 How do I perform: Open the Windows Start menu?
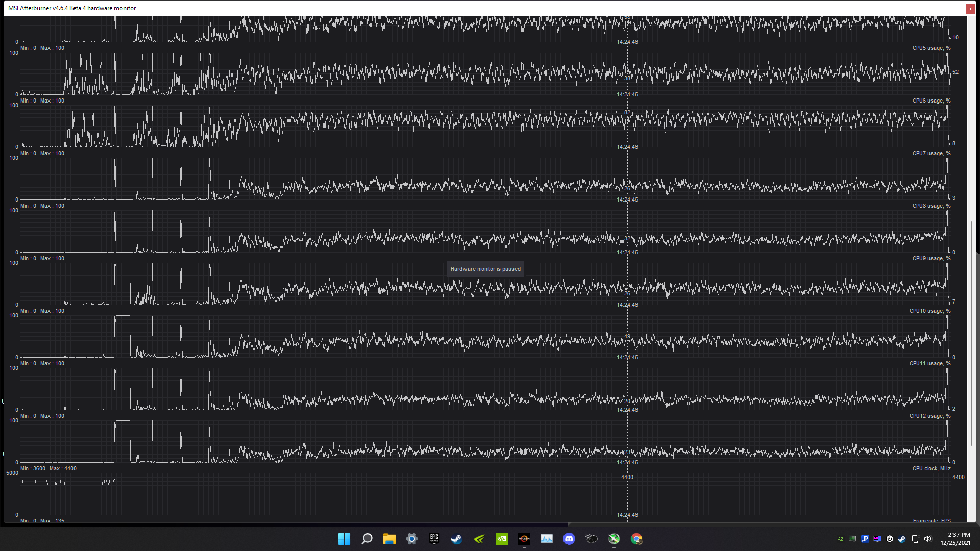point(344,539)
